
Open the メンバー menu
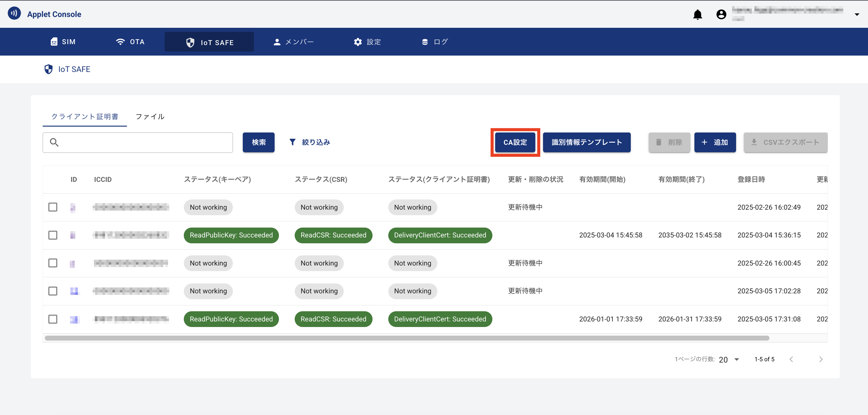tap(293, 42)
